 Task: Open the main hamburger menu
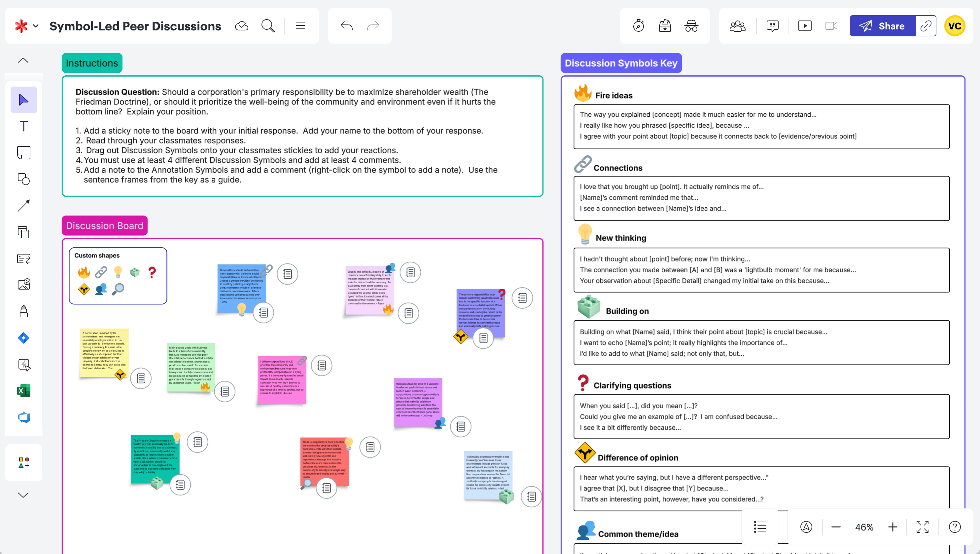(x=300, y=26)
